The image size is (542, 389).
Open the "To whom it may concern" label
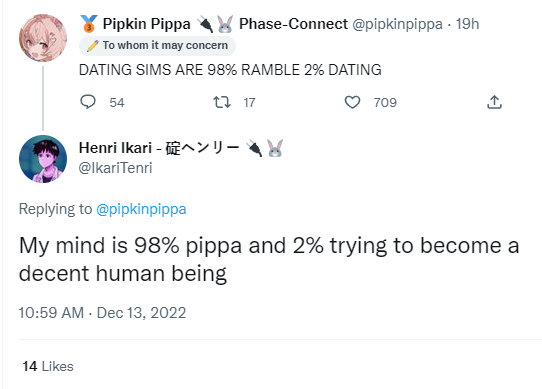coord(158,46)
